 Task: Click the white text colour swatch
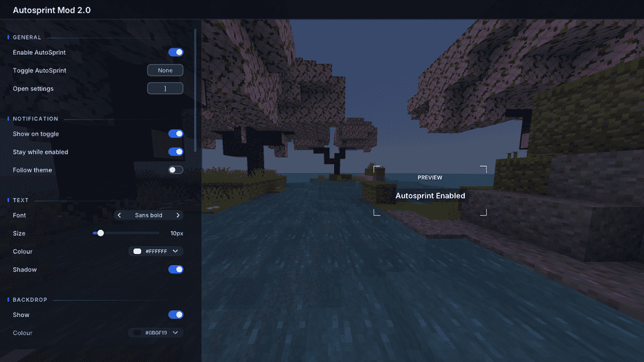point(137,251)
